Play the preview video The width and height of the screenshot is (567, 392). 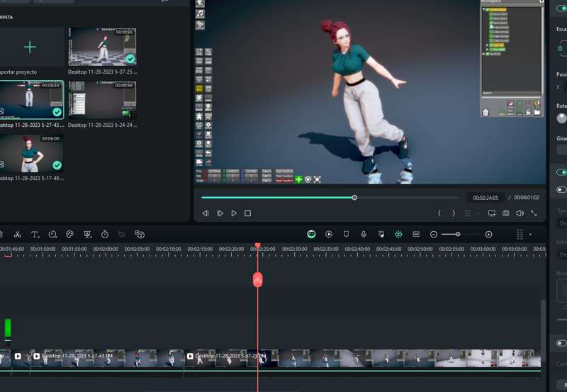point(234,213)
